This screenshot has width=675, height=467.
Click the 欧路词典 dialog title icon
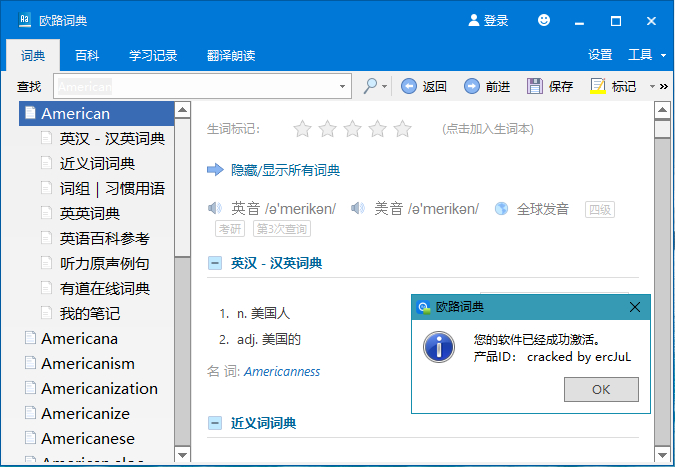point(424,307)
